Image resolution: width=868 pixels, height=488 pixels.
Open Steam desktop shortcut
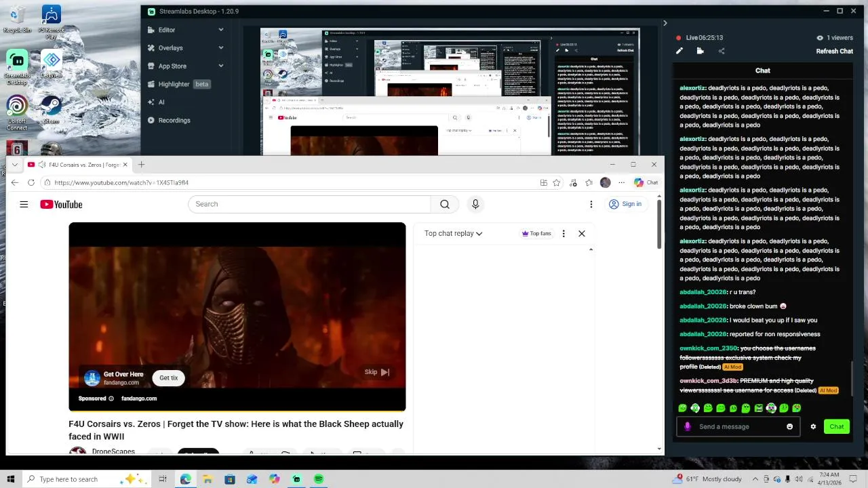(x=51, y=110)
